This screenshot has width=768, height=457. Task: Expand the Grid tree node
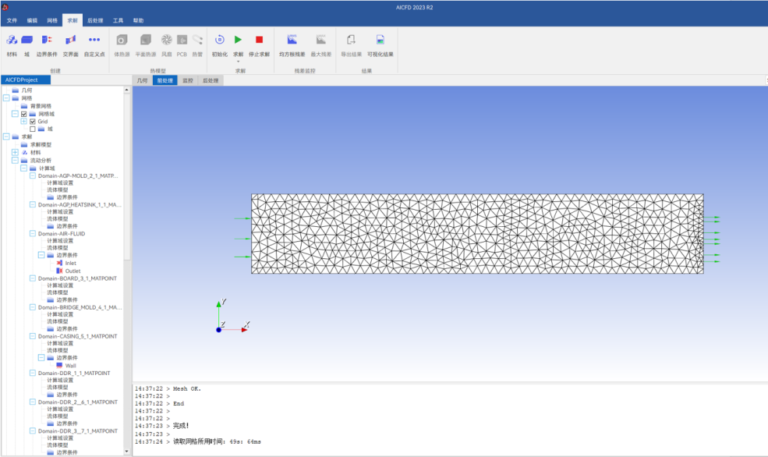click(24, 121)
